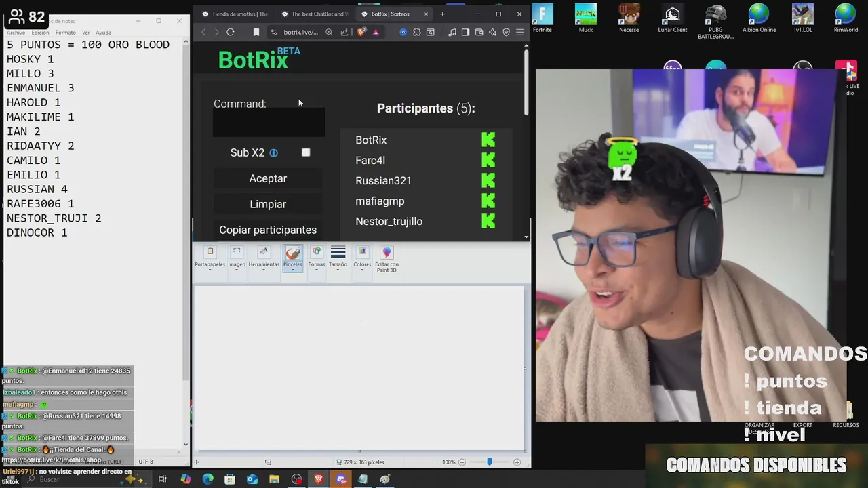Enable the Sub X2 checkbox
Viewport: 868px width, 488px height.
pyautogui.click(x=306, y=152)
